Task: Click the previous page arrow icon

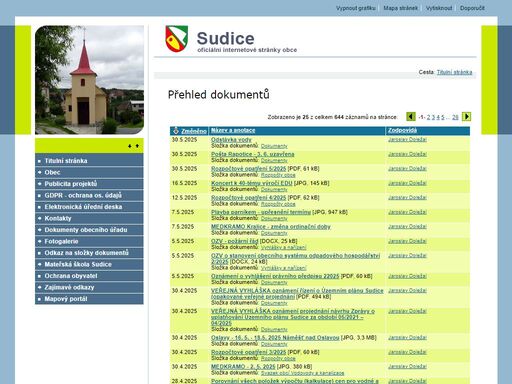Action: tap(411, 117)
